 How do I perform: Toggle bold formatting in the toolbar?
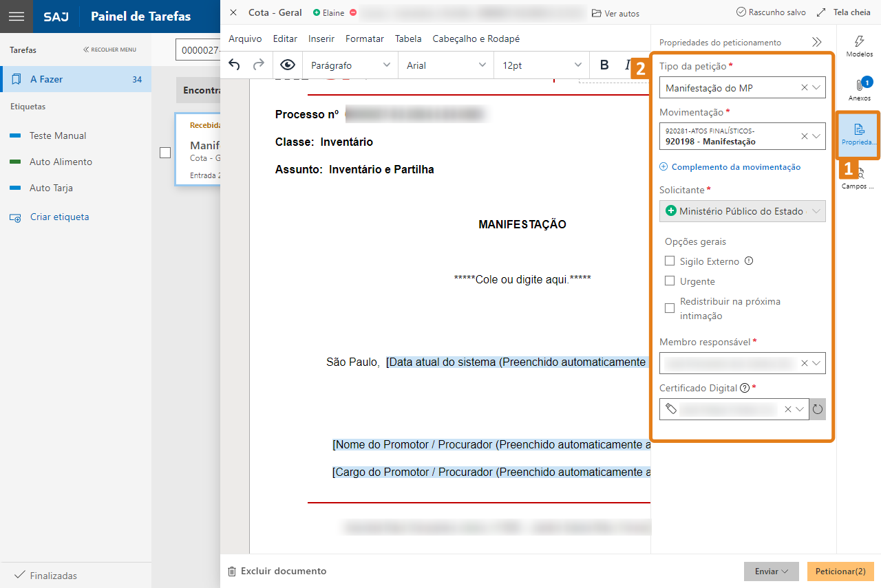tap(604, 65)
